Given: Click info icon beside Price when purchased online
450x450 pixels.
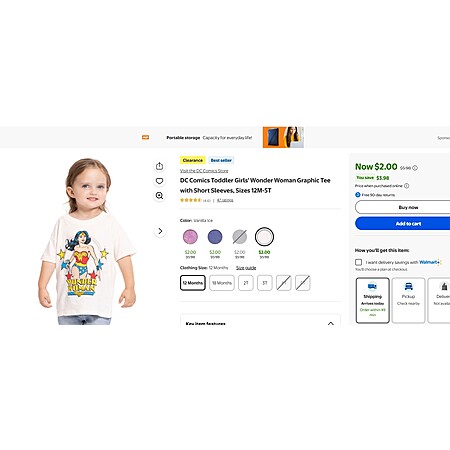Looking at the screenshot, I should [x=407, y=186].
